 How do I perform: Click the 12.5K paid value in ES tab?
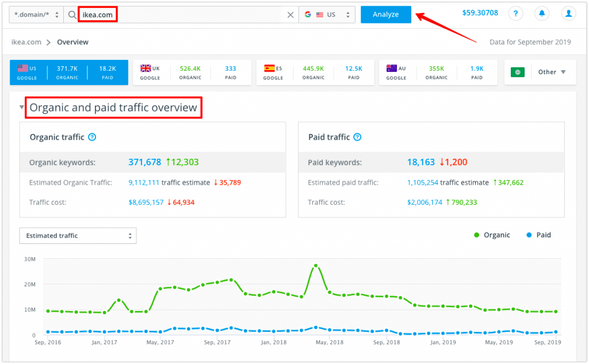[354, 69]
